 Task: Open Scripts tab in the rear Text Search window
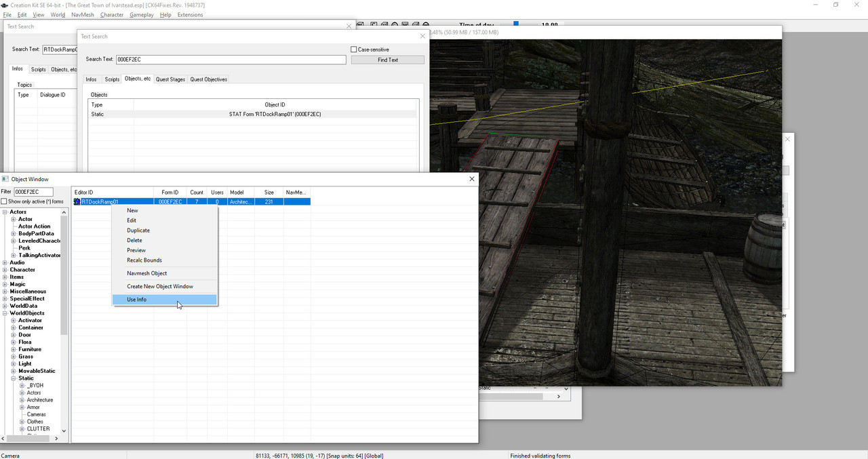click(39, 69)
